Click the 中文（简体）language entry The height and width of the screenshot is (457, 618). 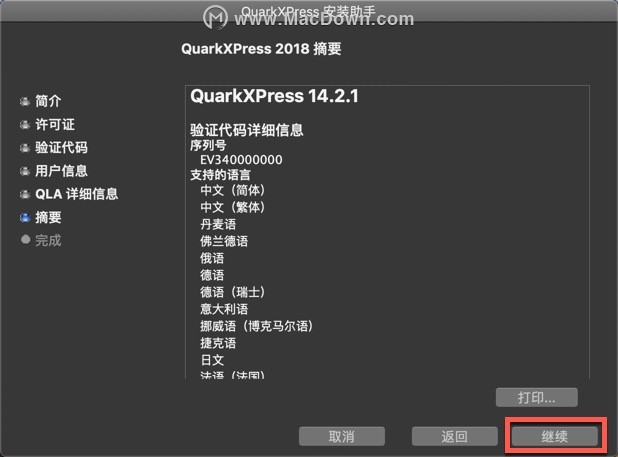click(233, 191)
